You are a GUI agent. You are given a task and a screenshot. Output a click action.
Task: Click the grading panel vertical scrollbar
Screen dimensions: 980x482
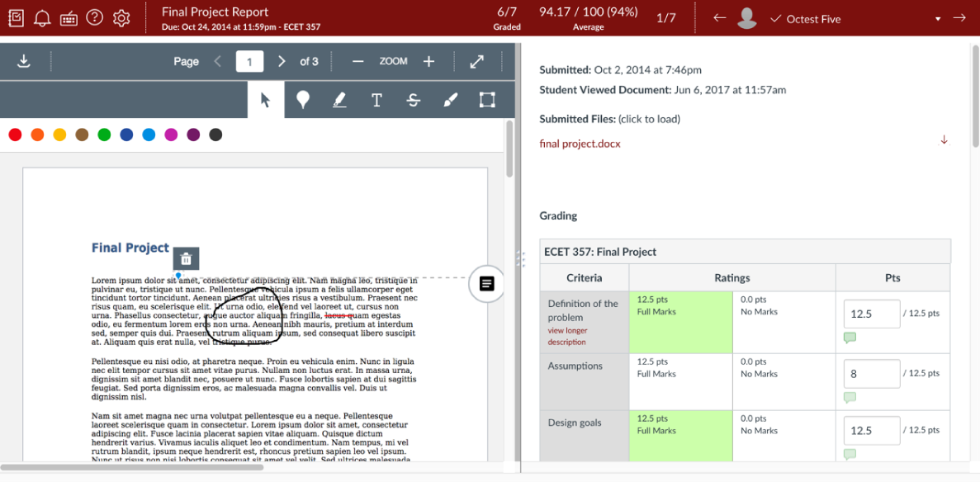976,95
